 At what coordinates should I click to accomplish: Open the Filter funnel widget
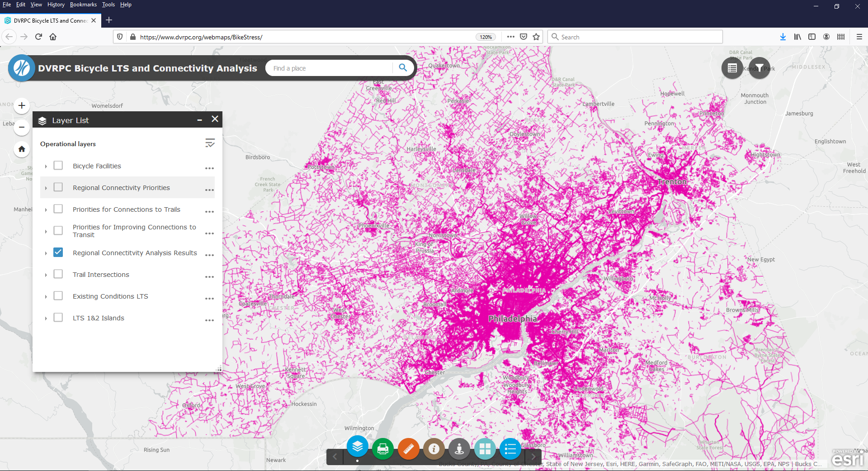coord(759,68)
